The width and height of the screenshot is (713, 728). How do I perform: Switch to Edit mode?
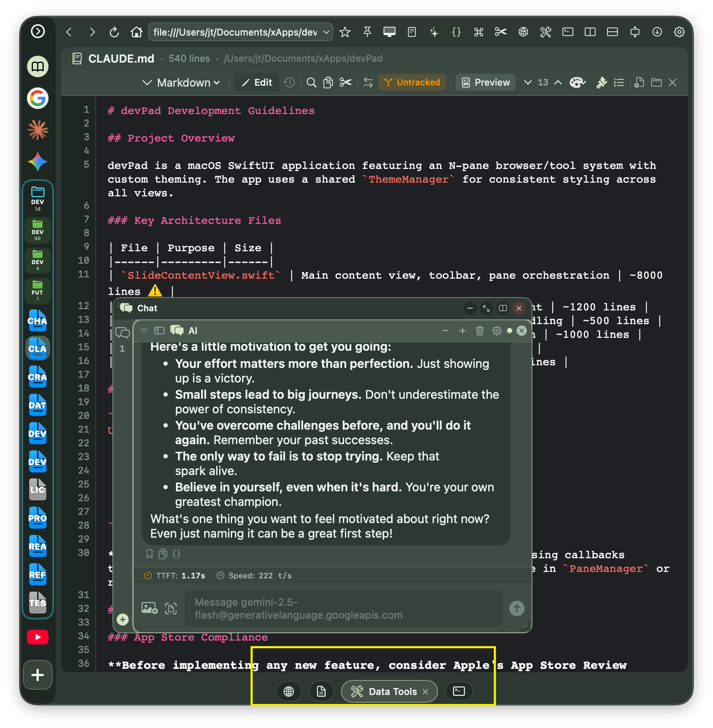(x=257, y=82)
